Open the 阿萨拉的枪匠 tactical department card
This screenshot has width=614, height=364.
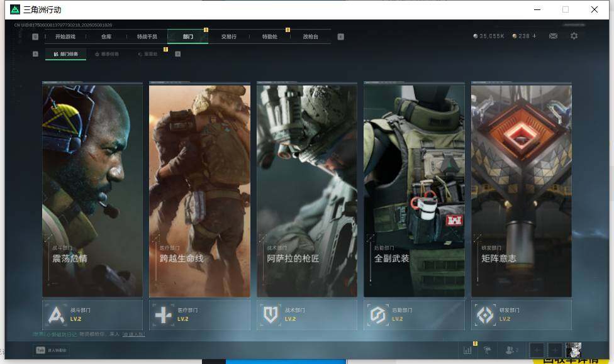coord(307,189)
